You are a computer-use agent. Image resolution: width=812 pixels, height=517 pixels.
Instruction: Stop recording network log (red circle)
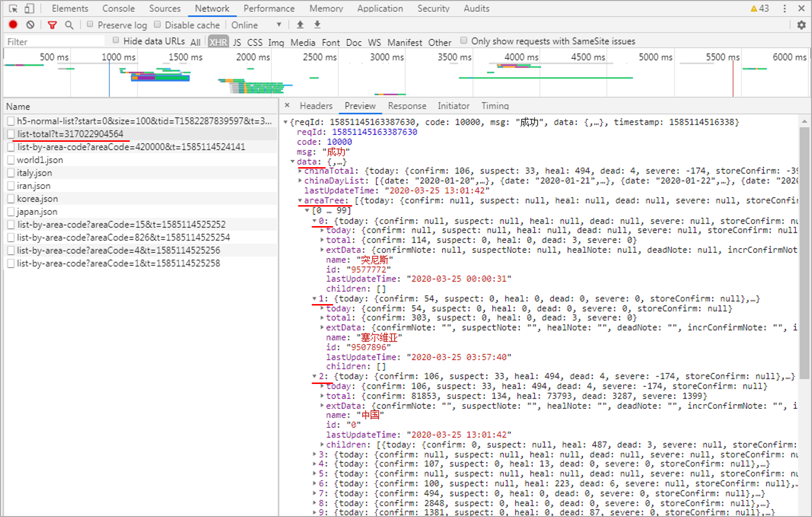pos(13,24)
